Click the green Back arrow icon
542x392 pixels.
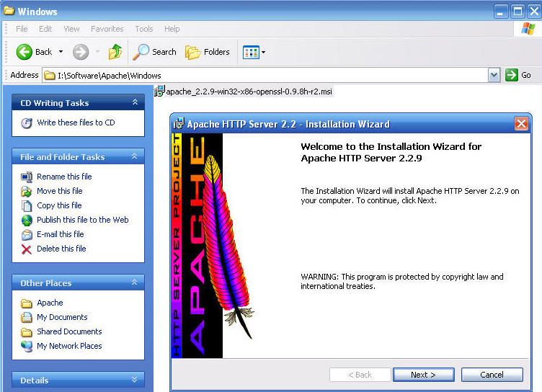[25, 52]
